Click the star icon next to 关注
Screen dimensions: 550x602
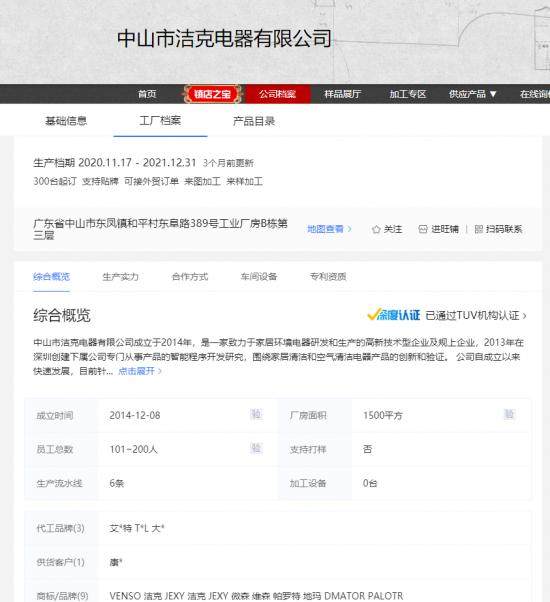tap(376, 229)
